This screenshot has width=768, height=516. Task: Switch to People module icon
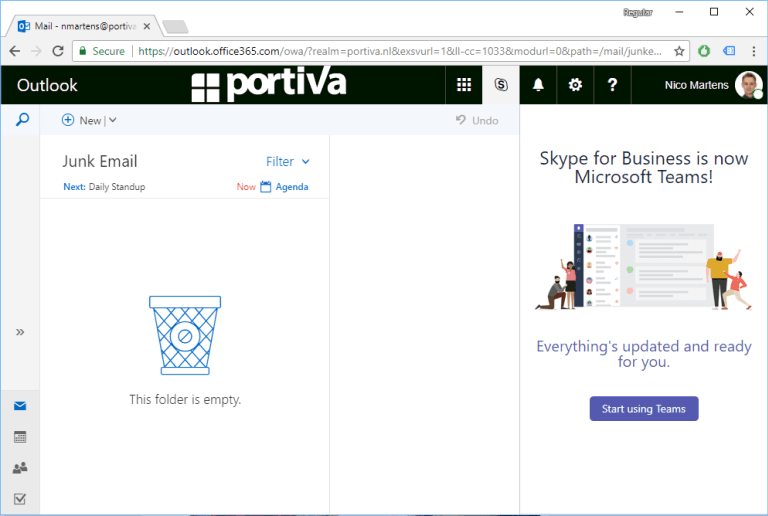(20, 468)
